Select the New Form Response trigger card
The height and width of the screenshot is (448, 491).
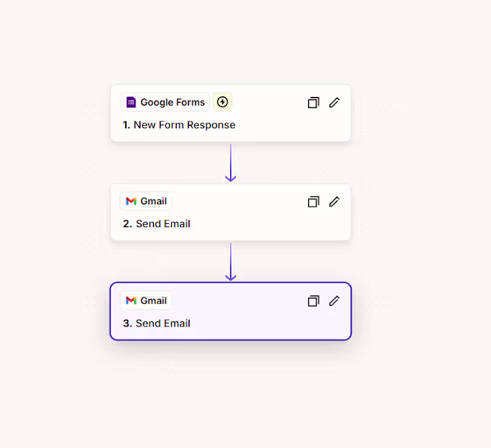point(231,114)
